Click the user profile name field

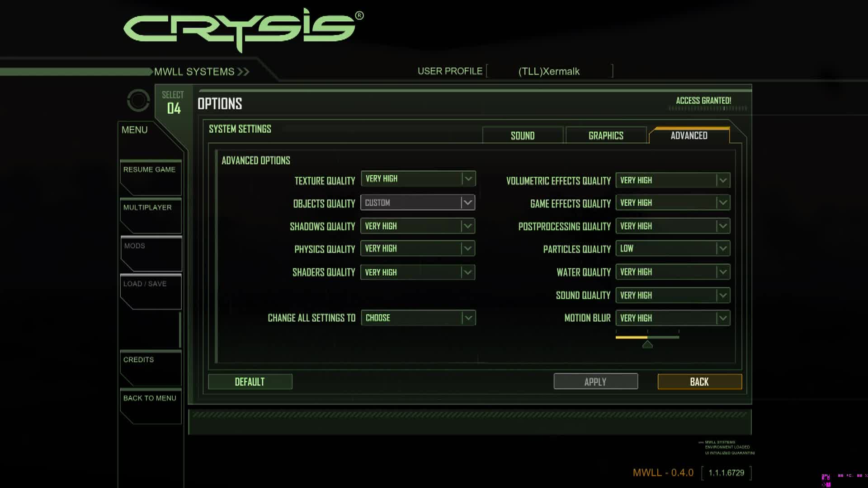tap(549, 71)
